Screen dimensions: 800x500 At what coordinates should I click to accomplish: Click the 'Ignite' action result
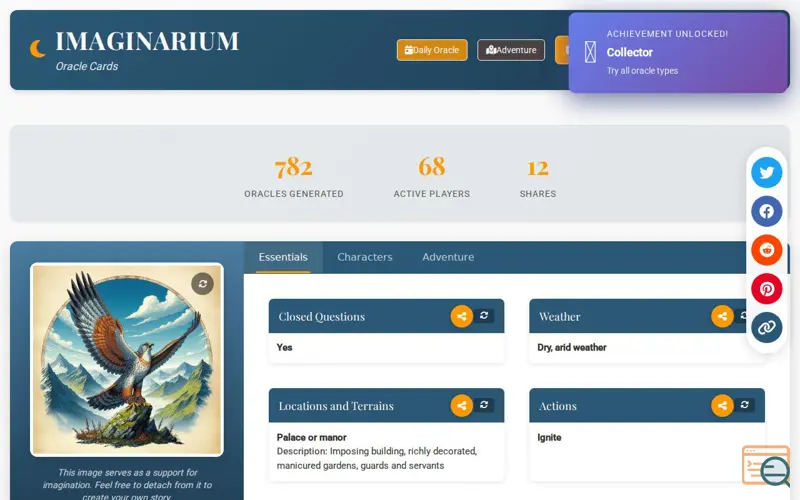click(x=549, y=437)
